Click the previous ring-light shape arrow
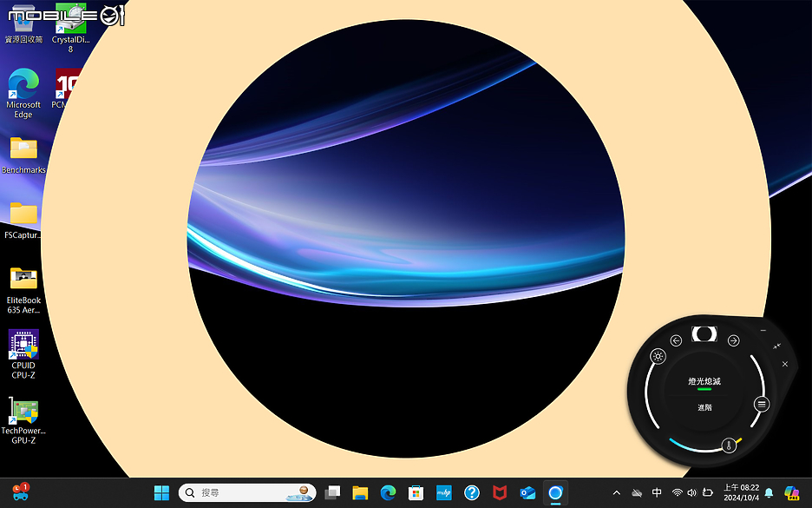The width and height of the screenshot is (812, 508). (676, 340)
